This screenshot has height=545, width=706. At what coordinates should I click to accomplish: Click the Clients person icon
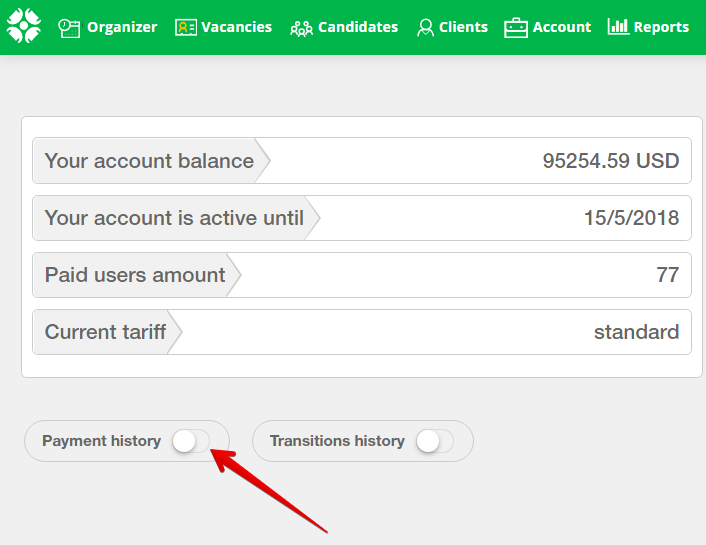[x=426, y=28]
